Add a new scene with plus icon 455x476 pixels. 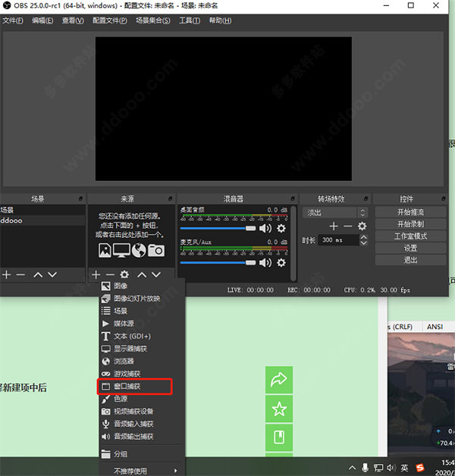pos(7,274)
